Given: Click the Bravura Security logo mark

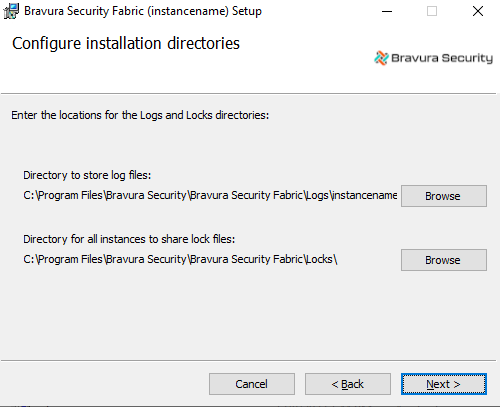Looking at the screenshot, I should pos(381,58).
